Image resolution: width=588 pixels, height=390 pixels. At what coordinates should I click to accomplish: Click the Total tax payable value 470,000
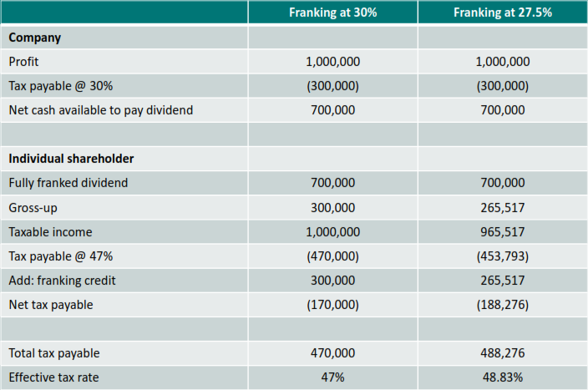332,353
